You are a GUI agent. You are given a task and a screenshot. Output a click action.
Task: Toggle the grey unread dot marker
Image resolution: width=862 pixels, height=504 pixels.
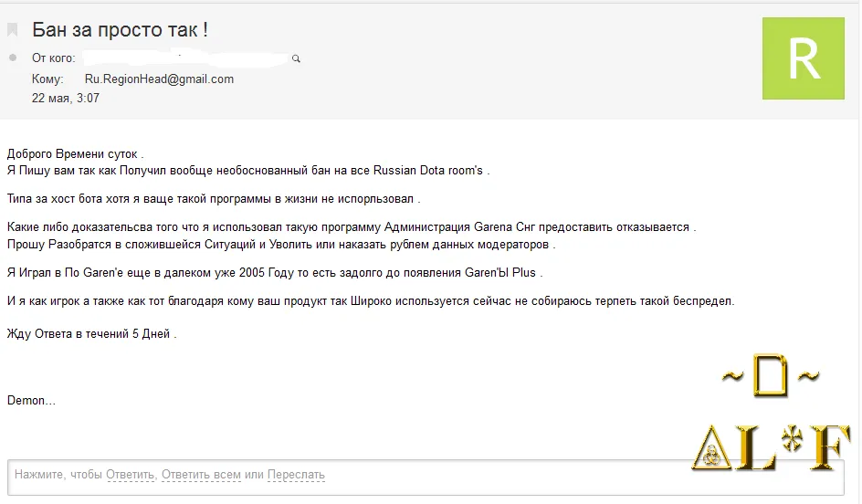pos(13,58)
